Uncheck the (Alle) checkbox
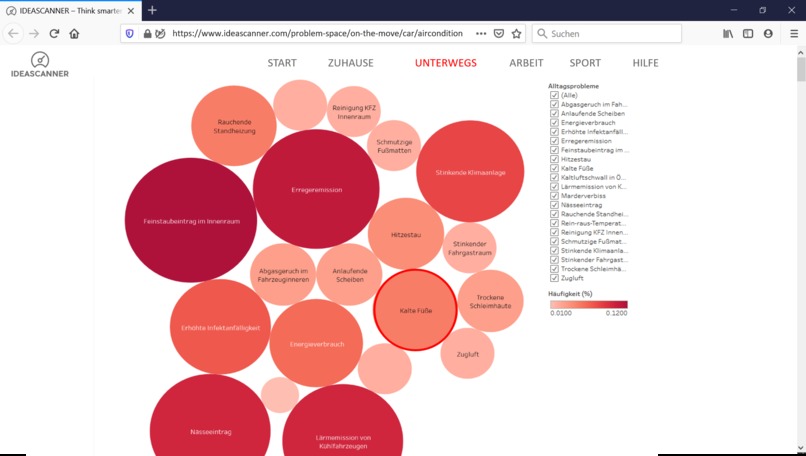The height and width of the screenshot is (456, 806). click(554, 95)
